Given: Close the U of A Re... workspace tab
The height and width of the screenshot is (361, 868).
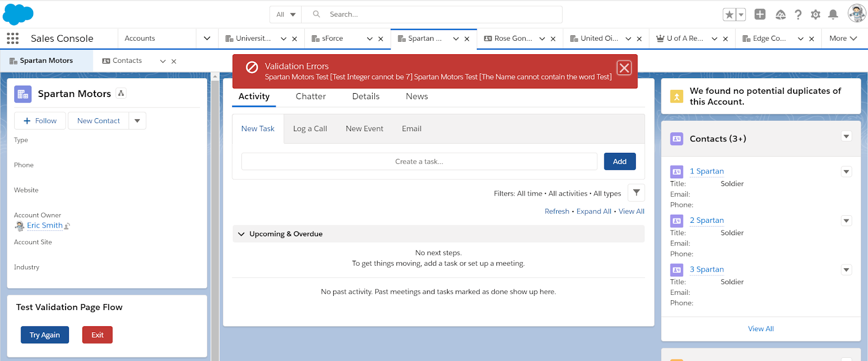Looking at the screenshot, I should tap(725, 39).
